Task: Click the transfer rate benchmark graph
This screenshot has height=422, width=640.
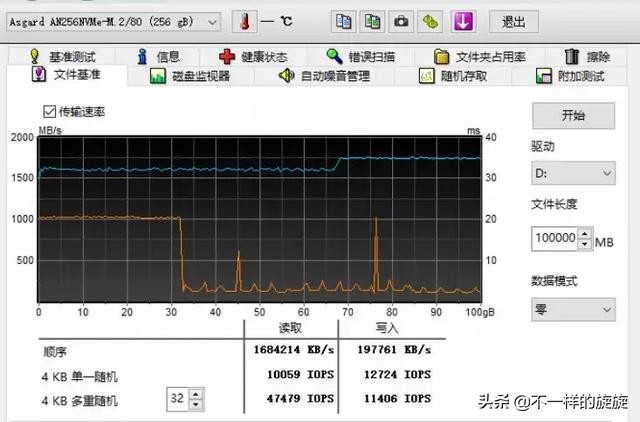Action: (260, 219)
